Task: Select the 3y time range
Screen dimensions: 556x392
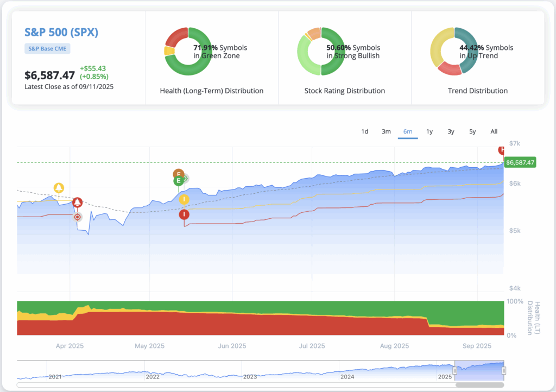Action: tap(451, 131)
